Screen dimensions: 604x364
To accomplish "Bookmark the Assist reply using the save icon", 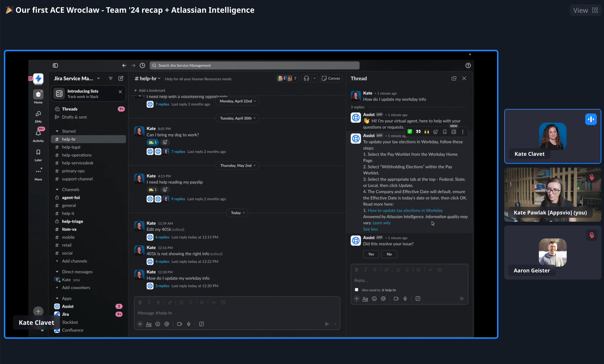I will coord(445,132).
